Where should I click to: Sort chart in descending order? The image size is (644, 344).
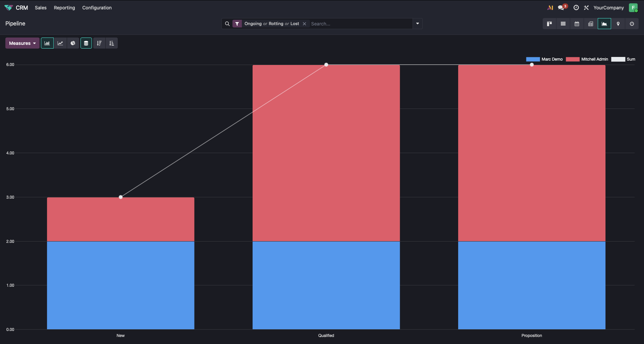pos(99,43)
